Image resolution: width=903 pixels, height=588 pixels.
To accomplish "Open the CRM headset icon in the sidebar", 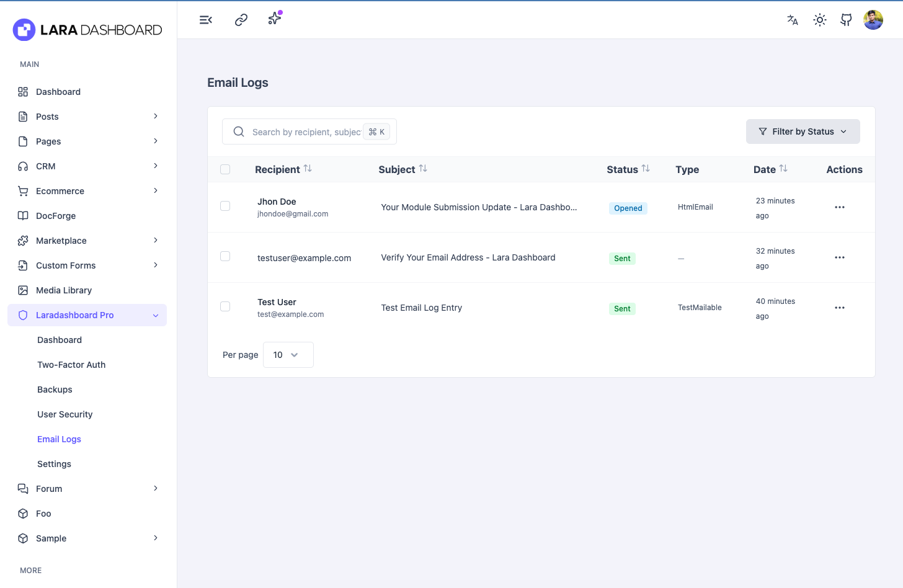I will pos(22,166).
